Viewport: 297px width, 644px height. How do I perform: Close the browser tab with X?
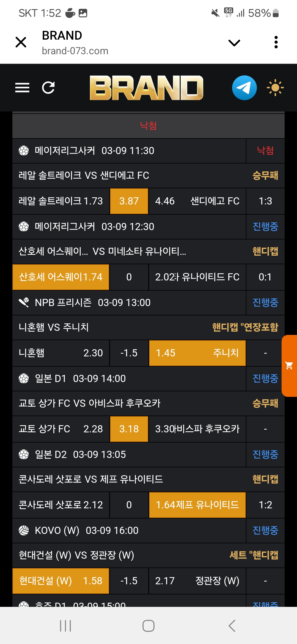pyautogui.click(x=21, y=42)
